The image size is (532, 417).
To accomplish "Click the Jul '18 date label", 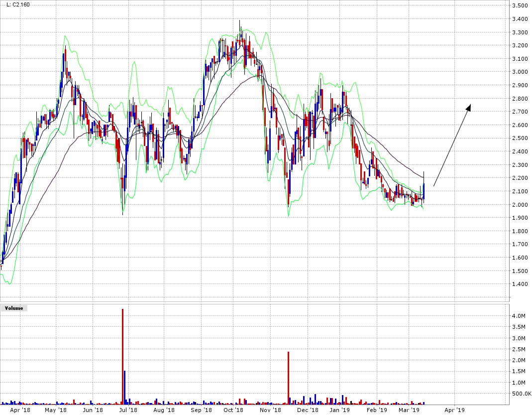I will (x=128, y=410).
